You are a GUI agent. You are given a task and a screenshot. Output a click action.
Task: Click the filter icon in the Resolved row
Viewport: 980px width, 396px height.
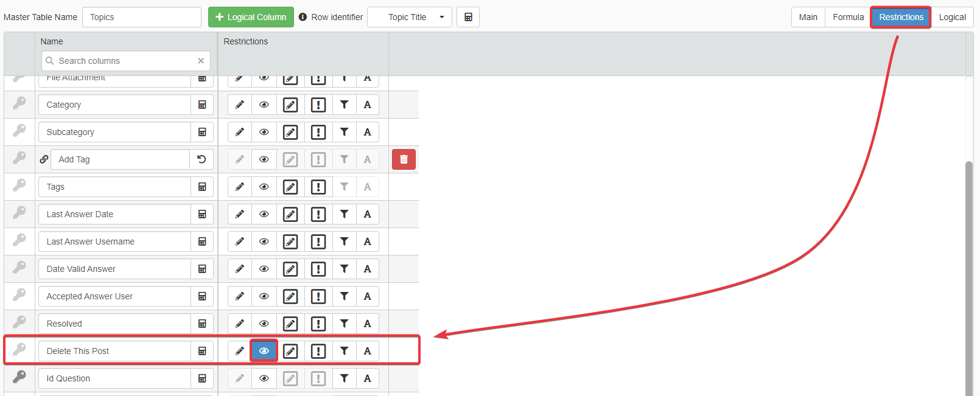345,324
